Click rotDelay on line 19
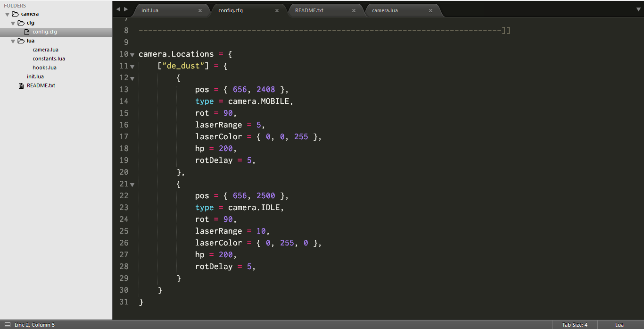644x329 pixels. point(214,160)
